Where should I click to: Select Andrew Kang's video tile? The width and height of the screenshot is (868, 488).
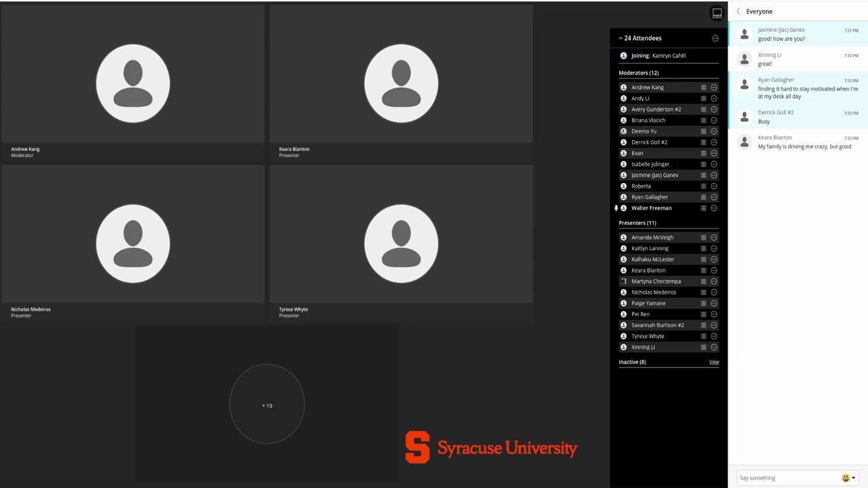point(133,83)
